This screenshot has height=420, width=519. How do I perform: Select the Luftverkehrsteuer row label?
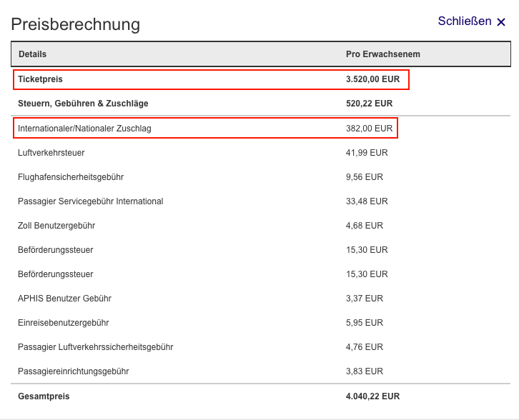[51, 153]
